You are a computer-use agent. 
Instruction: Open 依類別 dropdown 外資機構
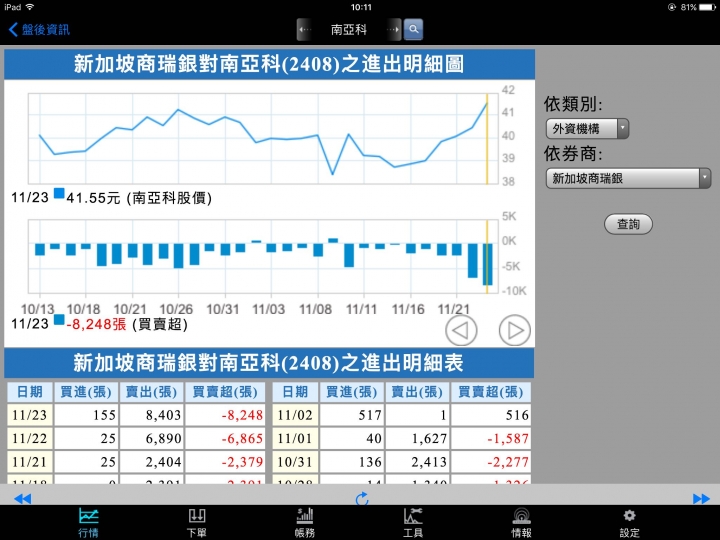(x=587, y=129)
